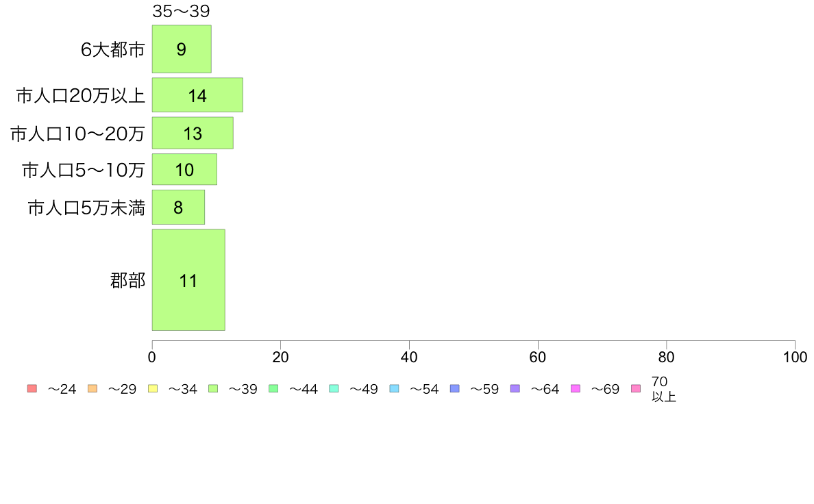This screenshot has height=504, width=814.
Task: Click the blue ~59 legend swatch
Action: tap(455, 388)
